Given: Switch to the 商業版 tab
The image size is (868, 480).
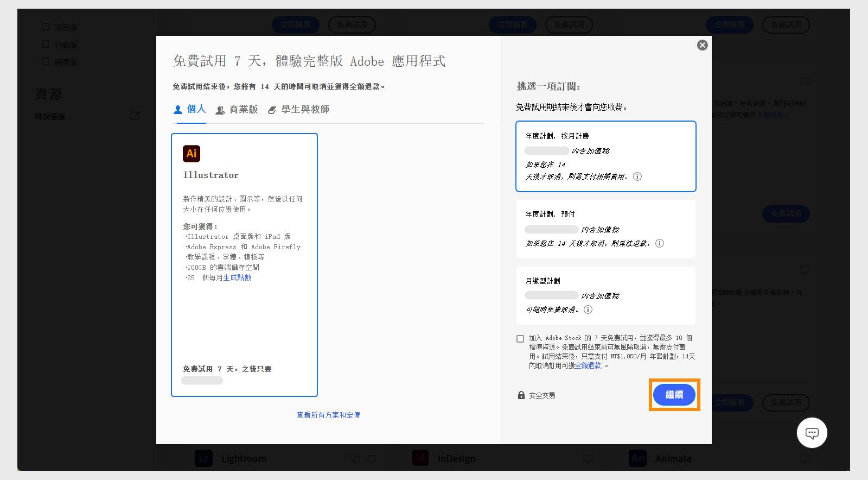Looking at the screenshot, I should [237, 110].
